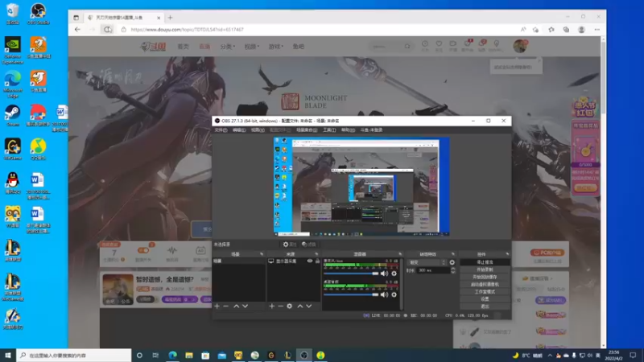Open source properties gear in Sources panel
644x362 pixels.
(290, 306)
